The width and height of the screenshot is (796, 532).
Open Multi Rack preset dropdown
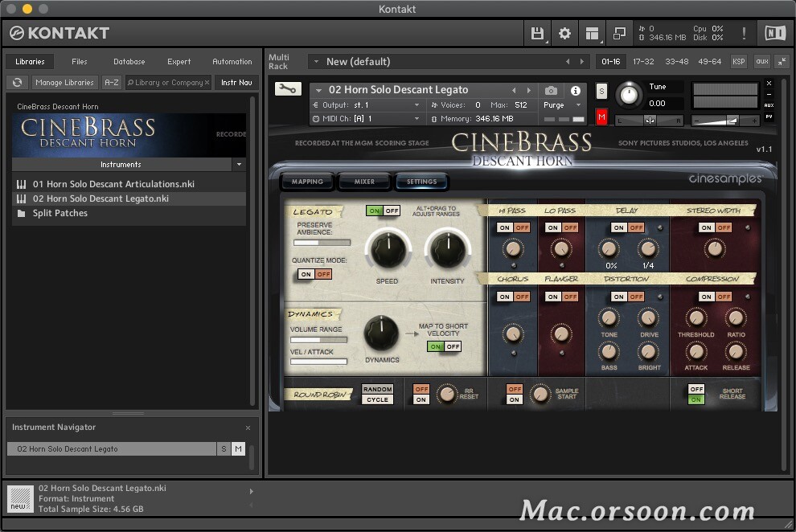coord(316,61)
